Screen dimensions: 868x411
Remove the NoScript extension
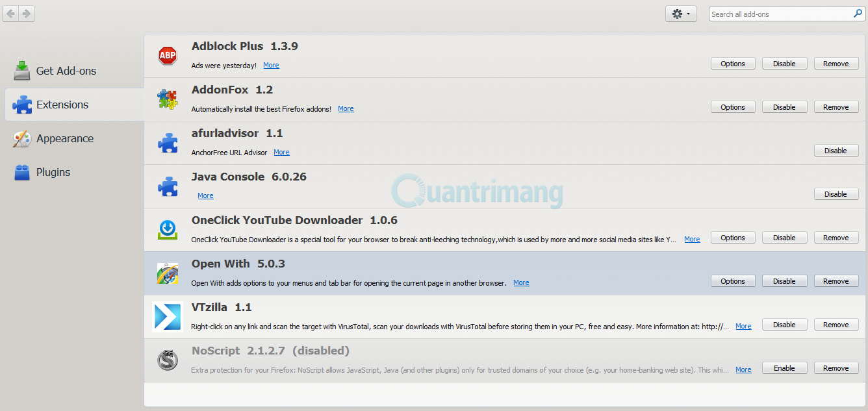[836, 368]
